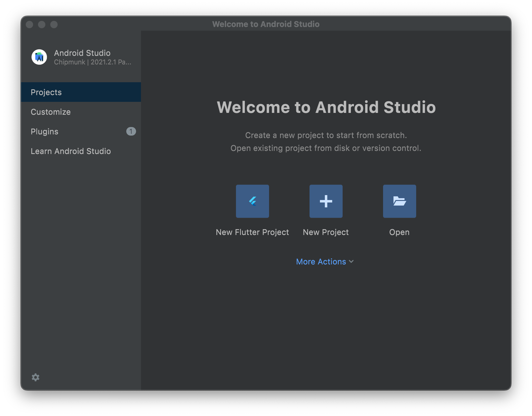Click the Android Studio logo icon
Image resolution: width=532 pixels, height=416 pixels.
[x=39, y=57]
